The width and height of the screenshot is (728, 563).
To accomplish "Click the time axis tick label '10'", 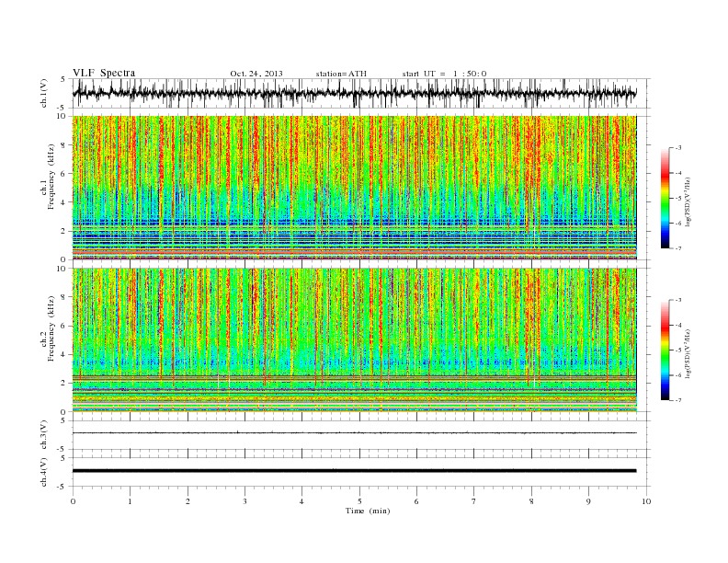I will click(x=646, y=501).
